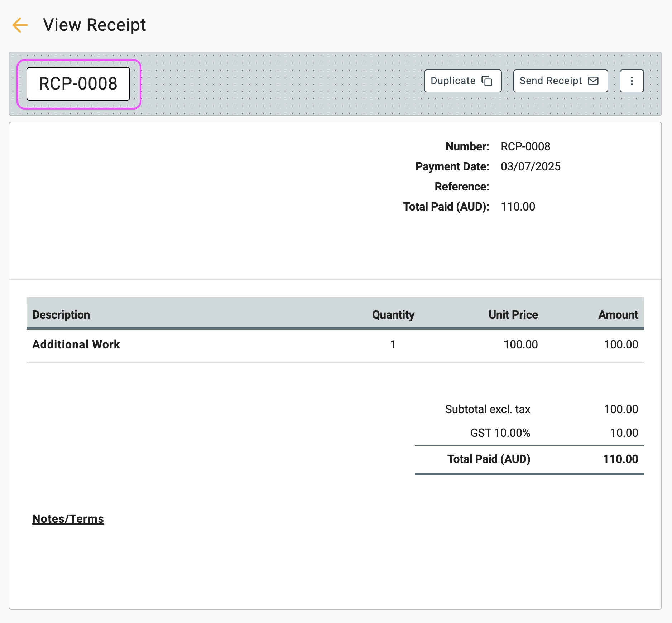Viewport: 672px width, 623px height.
Task: Click the Total Paid (AUD) header label
Action: [446, 207]
